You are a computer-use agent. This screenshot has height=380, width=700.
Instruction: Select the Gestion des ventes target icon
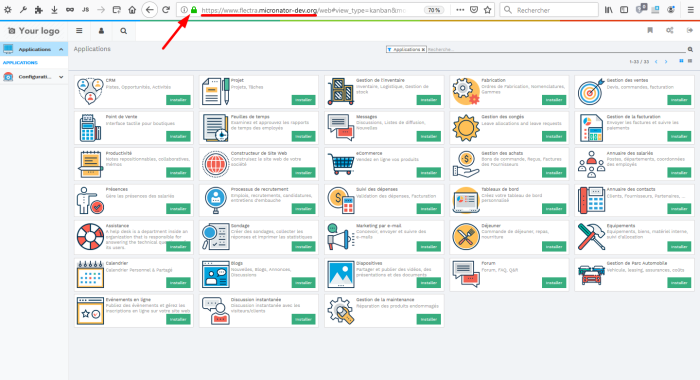point(591,91)
